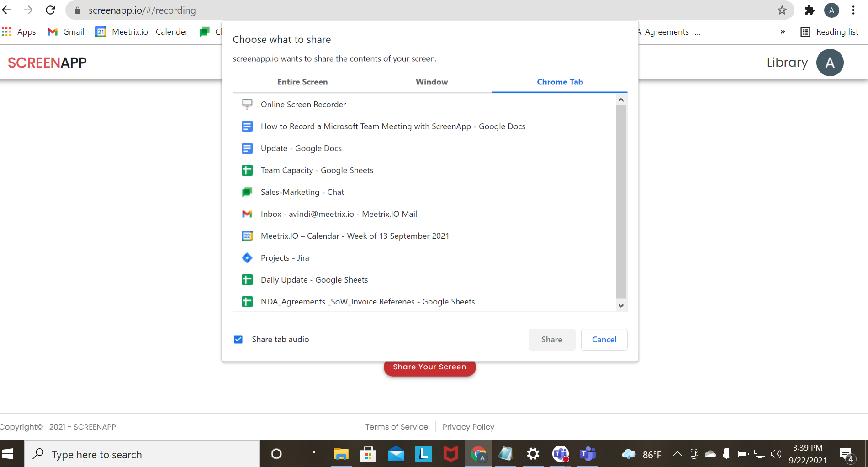Show hidden system tray icons
868x467 pixels.
(677, 454)
